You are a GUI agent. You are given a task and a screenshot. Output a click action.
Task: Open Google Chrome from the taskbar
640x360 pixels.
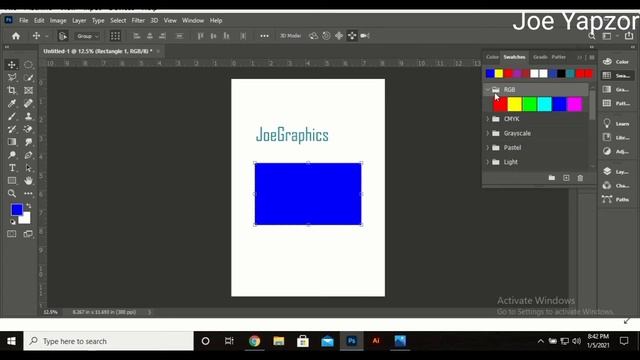coord(254,341)
